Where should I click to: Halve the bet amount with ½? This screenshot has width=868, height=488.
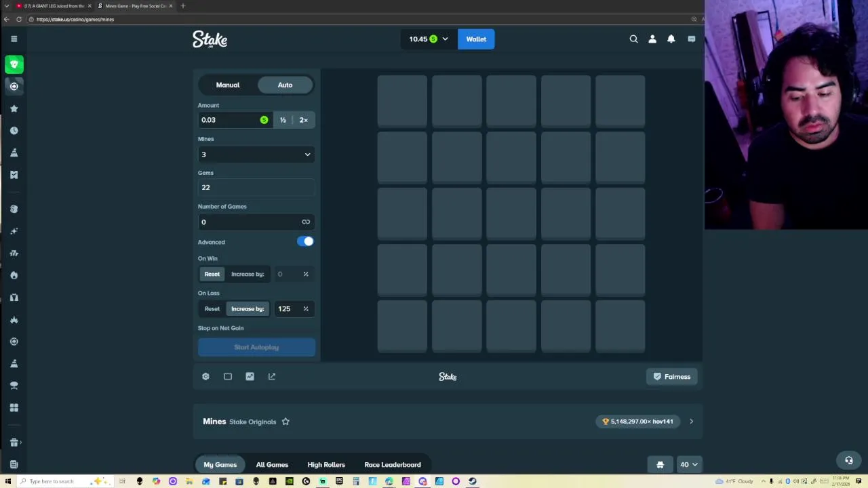(283, 120)
